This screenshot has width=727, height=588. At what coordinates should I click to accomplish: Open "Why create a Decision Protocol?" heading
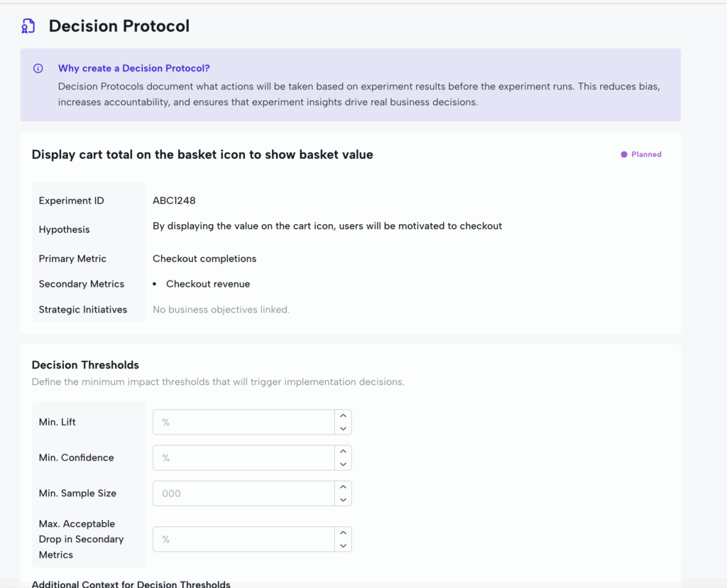click(133, 68)
